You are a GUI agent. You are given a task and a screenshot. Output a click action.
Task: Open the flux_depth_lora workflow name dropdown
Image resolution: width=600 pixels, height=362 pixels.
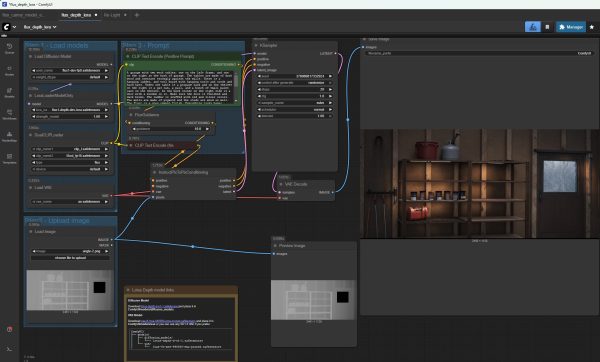pos(40,27)
